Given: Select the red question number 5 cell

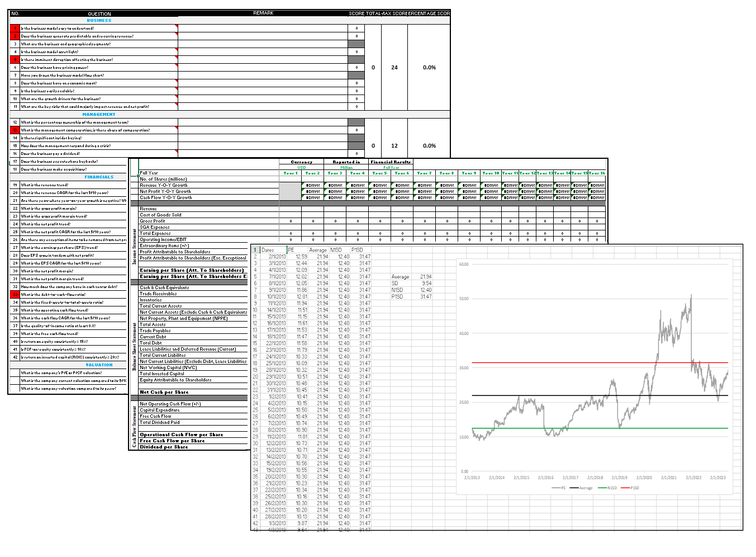Looking at the screenshot, I should click(15, 59).
